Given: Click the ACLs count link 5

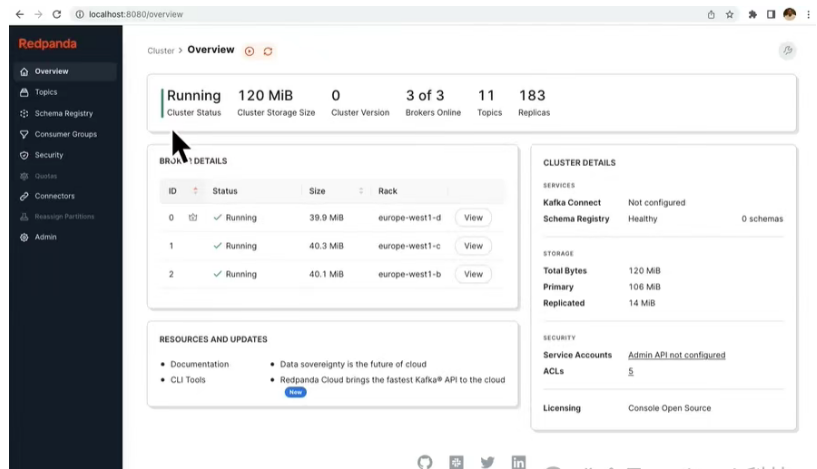Looking at the screenshot, I should click(630, 371).
